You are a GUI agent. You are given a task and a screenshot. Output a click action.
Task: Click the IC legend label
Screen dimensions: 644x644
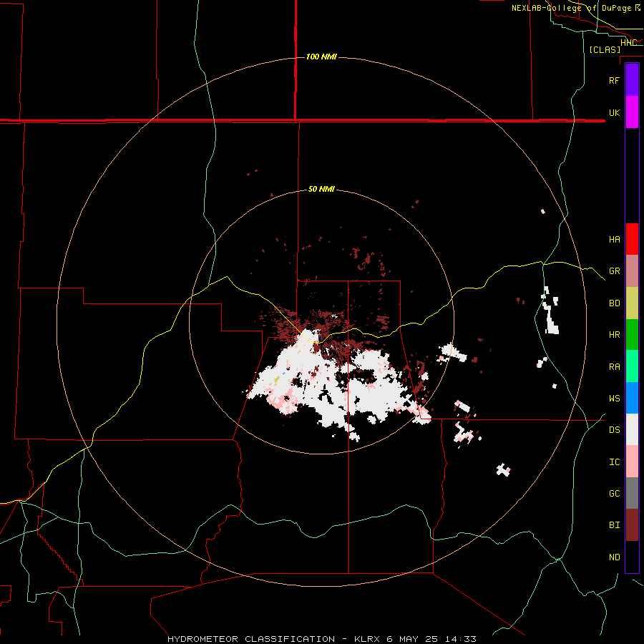coord(614,462)
